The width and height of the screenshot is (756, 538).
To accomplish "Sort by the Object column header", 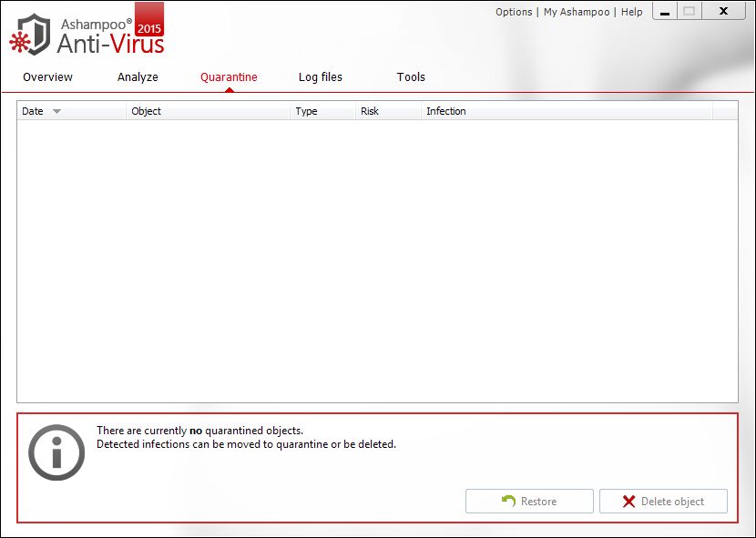I will click(208, 111).
